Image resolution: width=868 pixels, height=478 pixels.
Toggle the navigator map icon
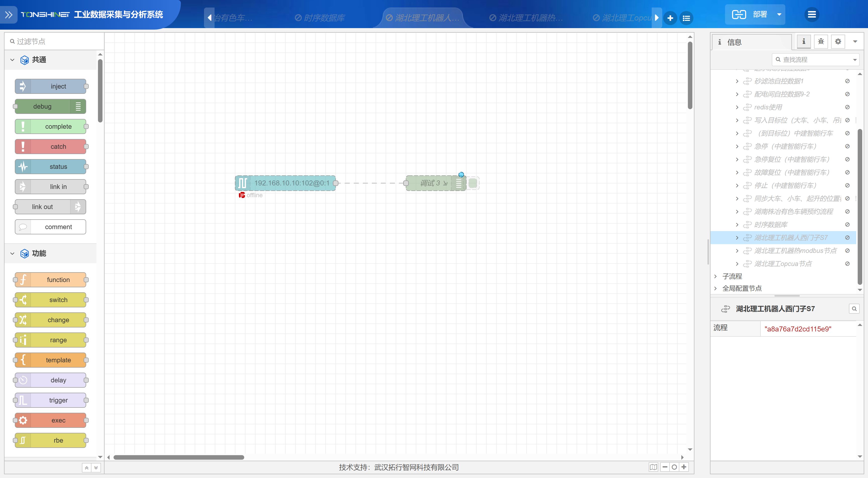point(653,467)
